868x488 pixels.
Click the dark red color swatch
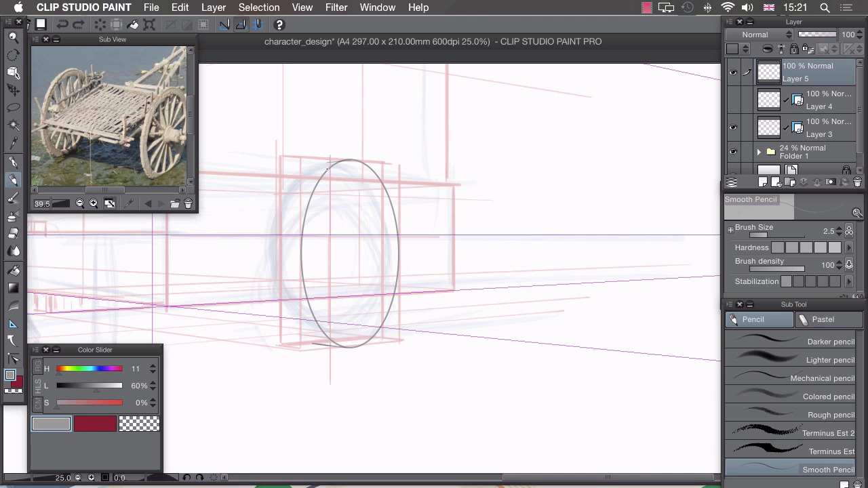[95, 424]
